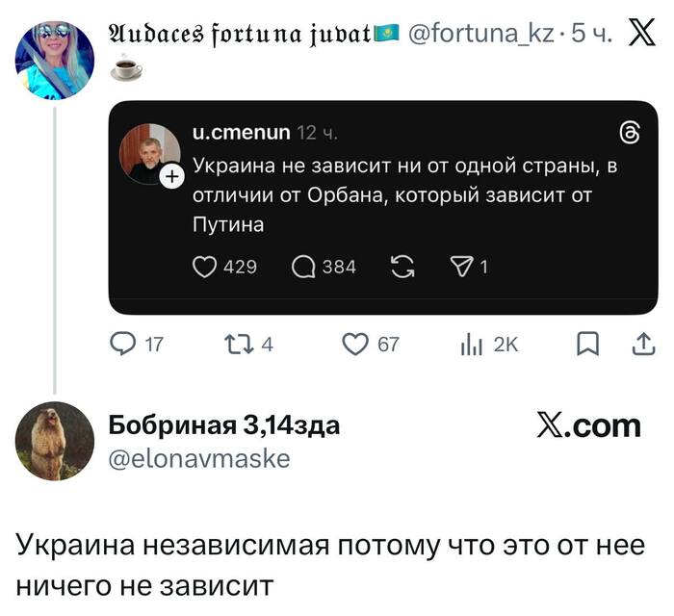Click the reply icon with 17 comments
This screenshot has height=616, width=674.
[124, 345]
